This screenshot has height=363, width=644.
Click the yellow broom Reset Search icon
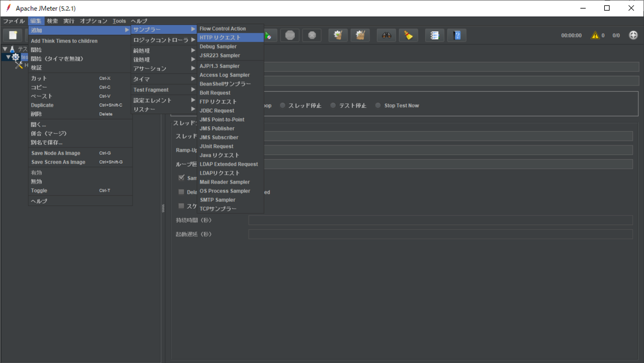(x=408, y=35)
